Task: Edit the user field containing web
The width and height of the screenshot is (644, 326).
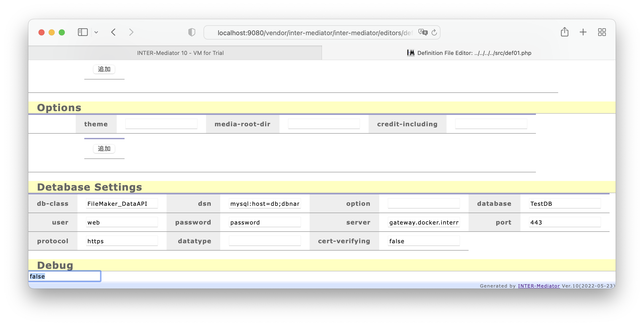Action: pos(122,222)
